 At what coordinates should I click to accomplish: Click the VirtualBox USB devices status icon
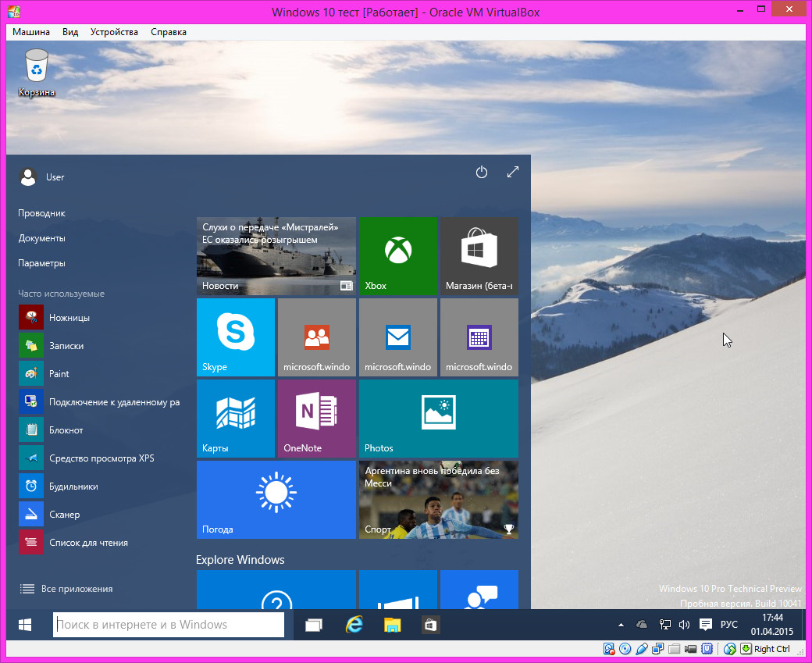point(642,649)
